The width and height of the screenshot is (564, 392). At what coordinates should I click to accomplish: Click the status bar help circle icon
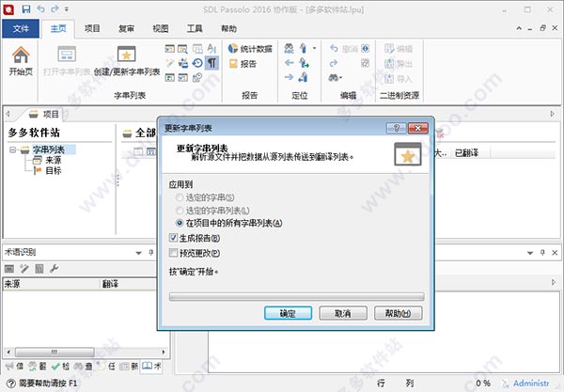[x=11, y=384]
